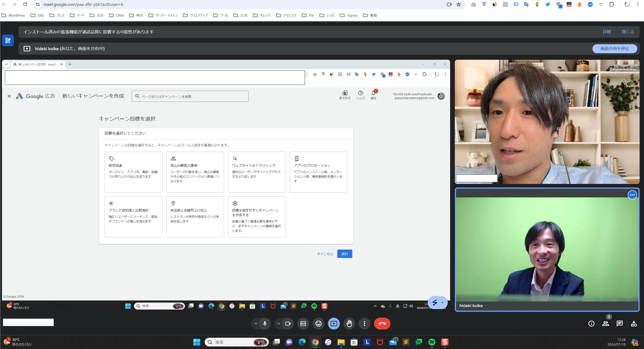Open meeting details info icon
This screenshot has width=644, height=349.
click(591, 324)
